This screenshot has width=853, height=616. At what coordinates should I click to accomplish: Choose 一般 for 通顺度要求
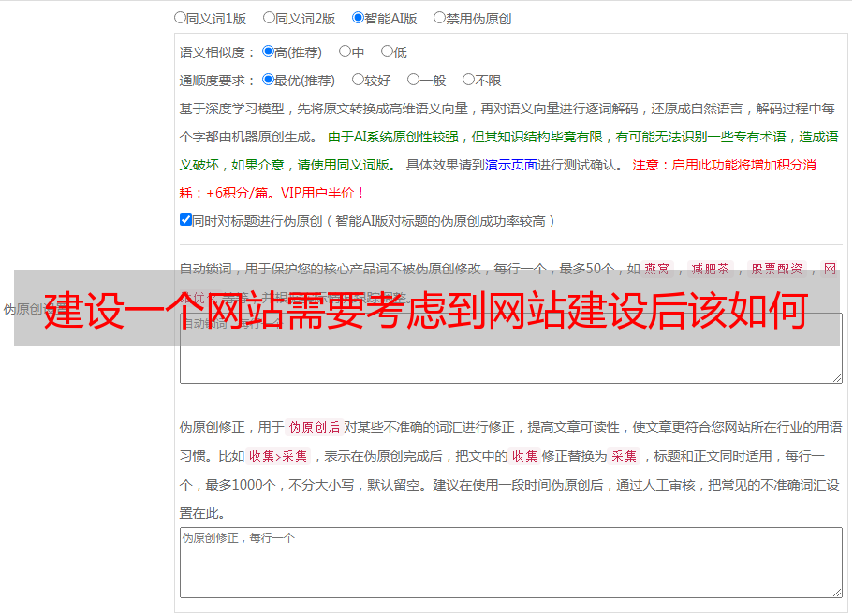point(413,80)
